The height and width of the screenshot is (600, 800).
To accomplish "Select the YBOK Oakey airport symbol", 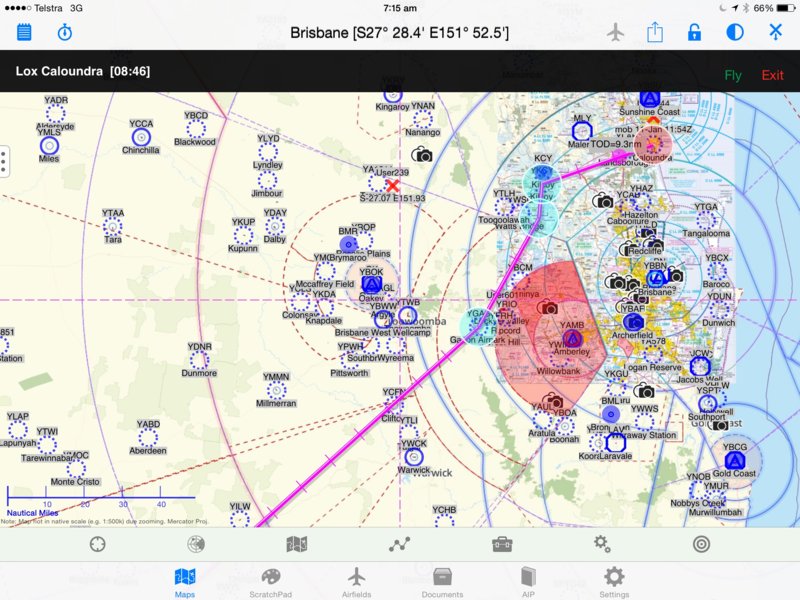I will click(371, 284).
